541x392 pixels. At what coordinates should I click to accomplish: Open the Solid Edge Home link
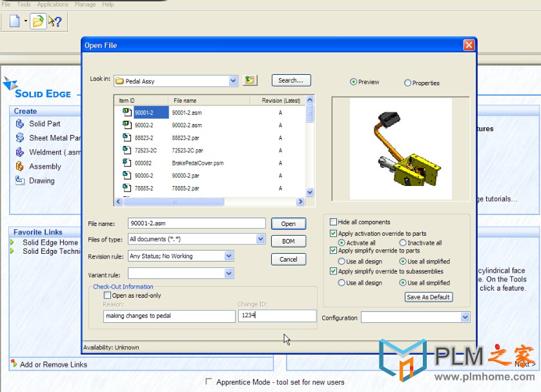click(50, 242)
